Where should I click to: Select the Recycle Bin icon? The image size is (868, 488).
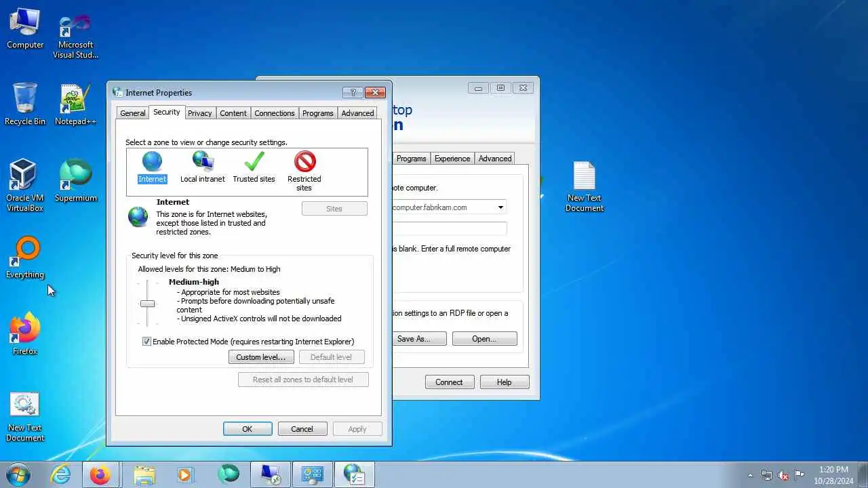[25, 104]
